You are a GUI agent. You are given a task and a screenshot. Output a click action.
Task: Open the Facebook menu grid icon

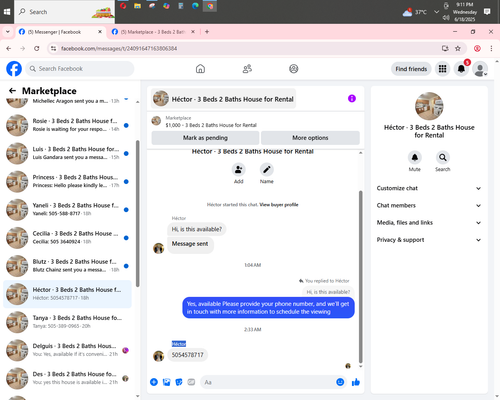[x=442, y=69]
